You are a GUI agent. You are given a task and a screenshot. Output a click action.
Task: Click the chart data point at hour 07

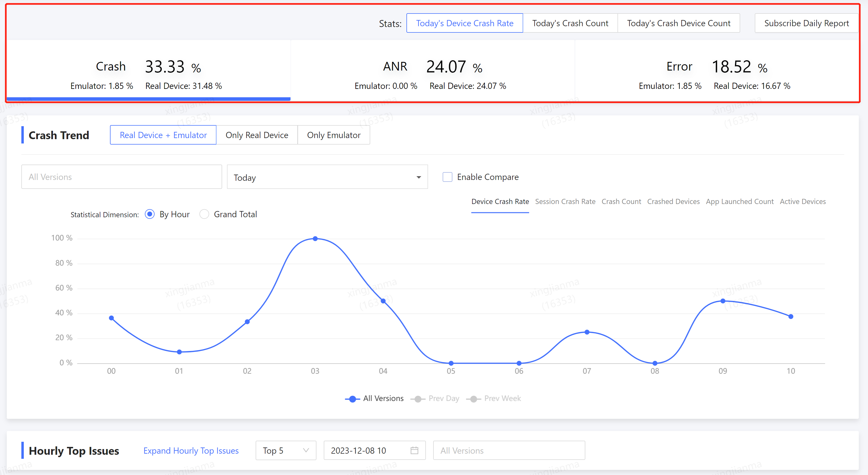(x=587, y=332)
